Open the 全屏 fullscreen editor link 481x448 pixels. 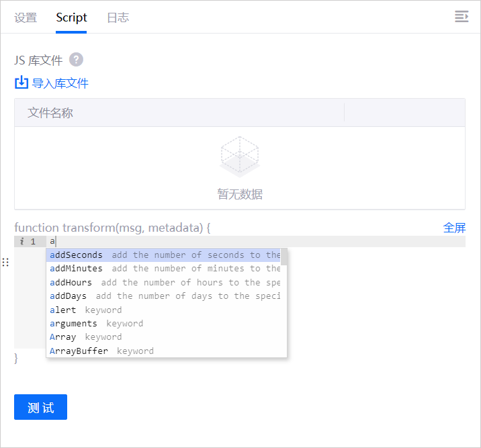[454, 228]
